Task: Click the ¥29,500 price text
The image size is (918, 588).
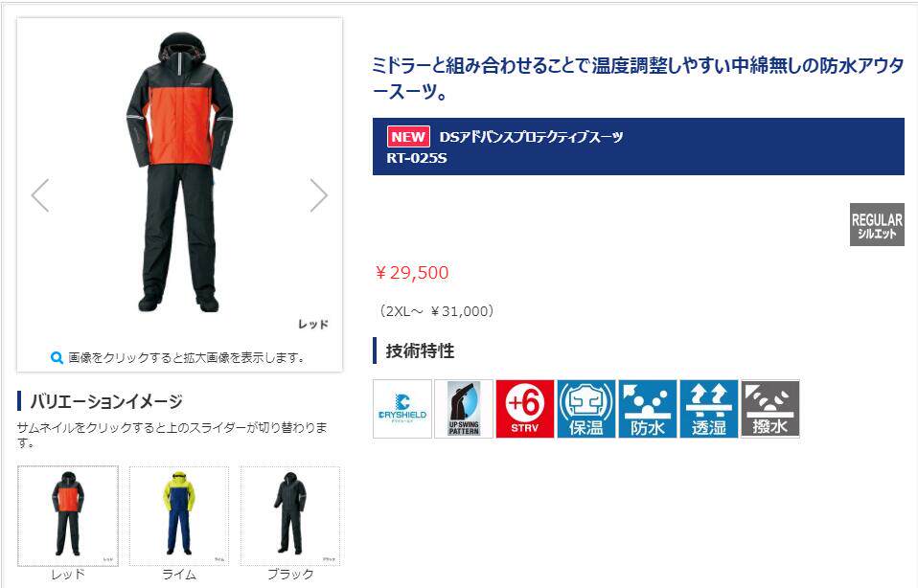Action: click(412, 273)
